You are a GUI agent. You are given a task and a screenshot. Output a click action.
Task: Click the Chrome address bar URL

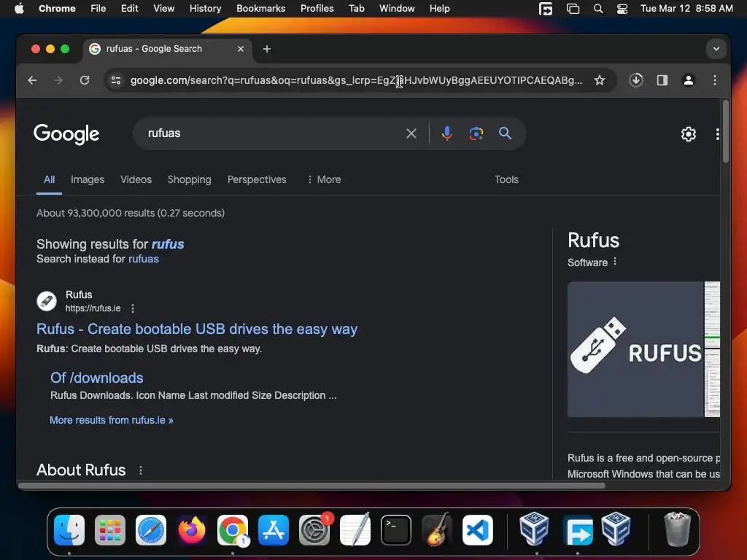[x=356, y=80]
